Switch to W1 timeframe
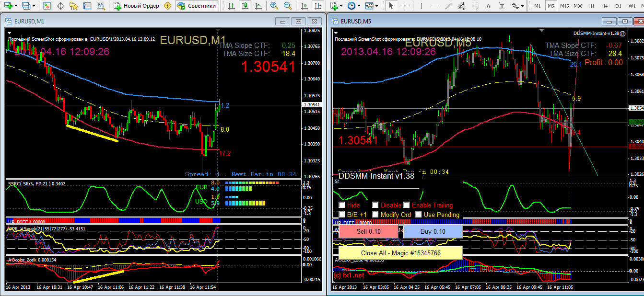Image resolution: width=644 pixels, height=296 pixels. pyautogui.click(x=632, y=6)
